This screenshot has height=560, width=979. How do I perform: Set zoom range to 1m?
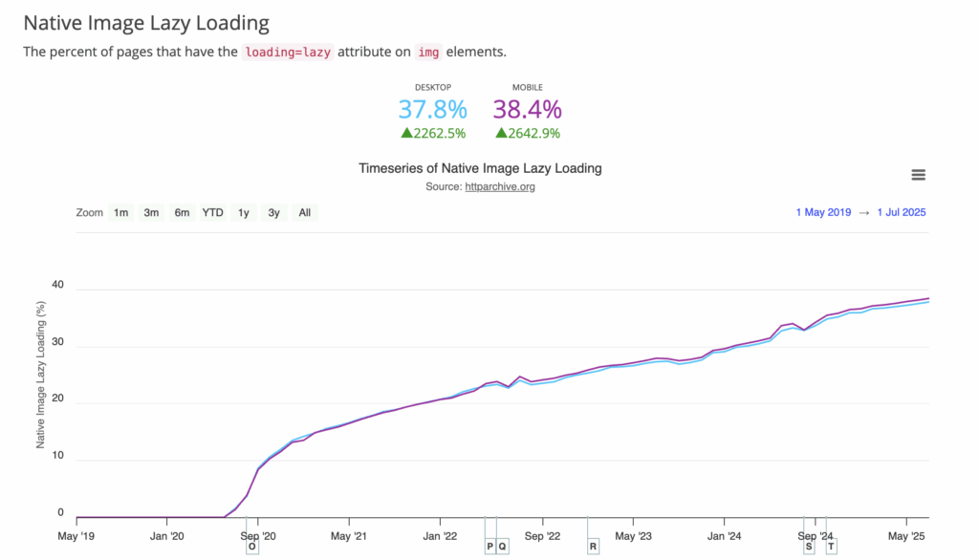pyautogui.click(x=120, y=213)
